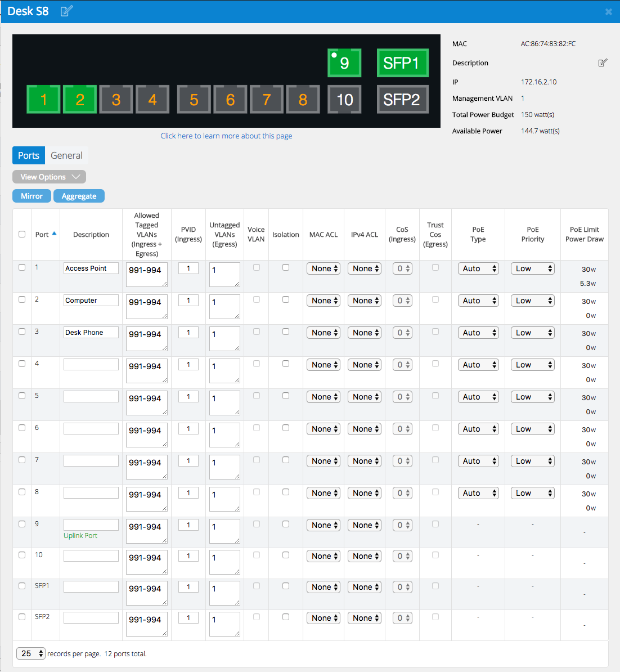
Task: Enable Trust CoS for port 1
Action: [x=435, y=268]
